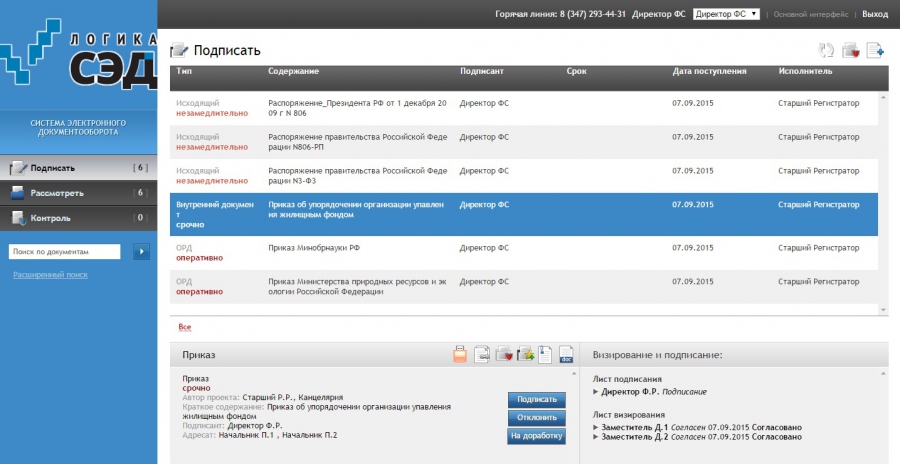Click the Лист визирования heading
This screenshot has width=900, height=464.
(629, 415)
